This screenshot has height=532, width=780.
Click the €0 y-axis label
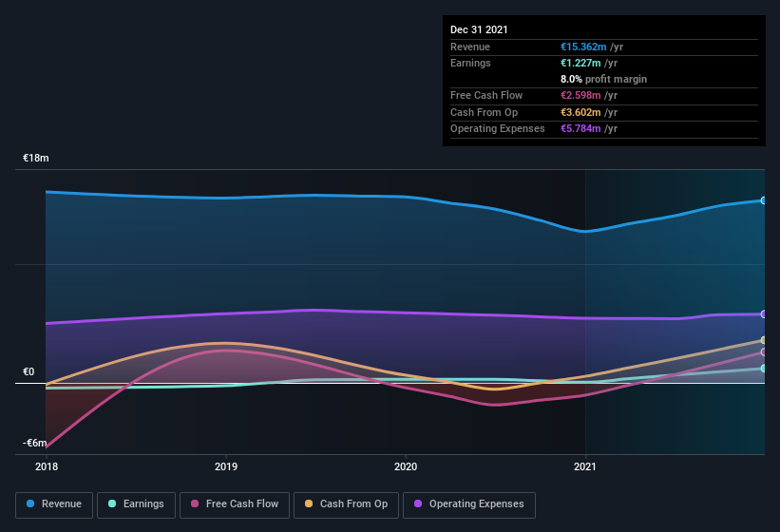(29, 371)
